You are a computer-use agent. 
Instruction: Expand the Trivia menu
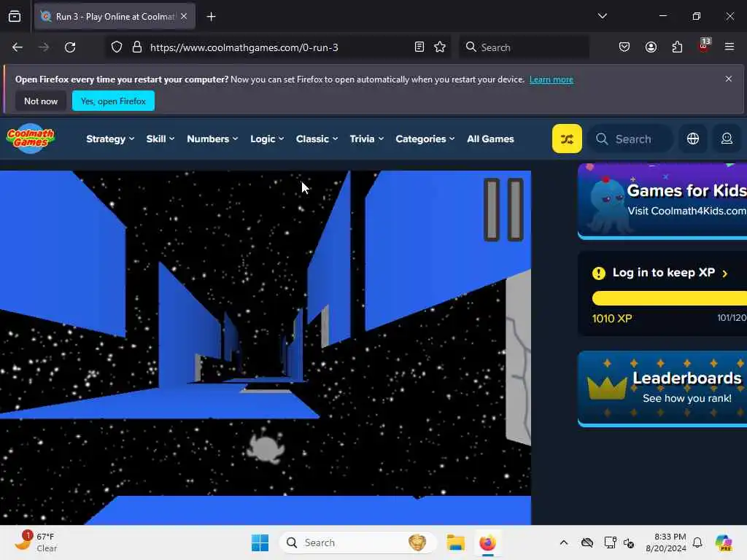pos(366,139)
